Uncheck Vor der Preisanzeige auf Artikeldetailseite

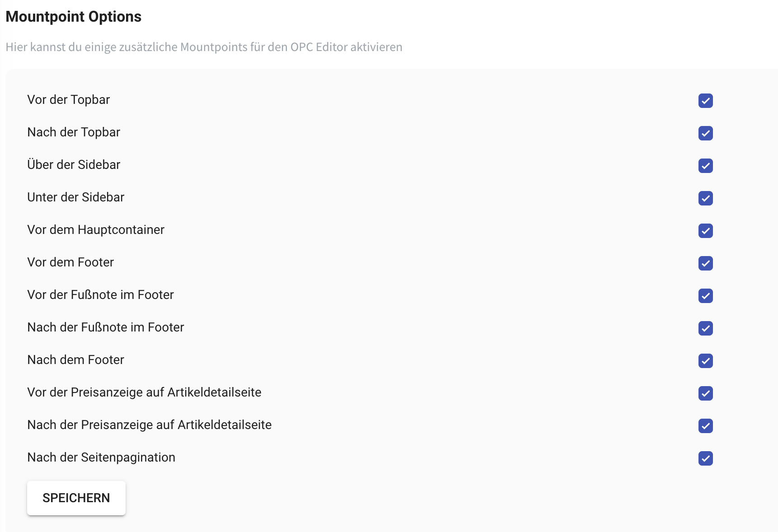(x=705, y=393)
